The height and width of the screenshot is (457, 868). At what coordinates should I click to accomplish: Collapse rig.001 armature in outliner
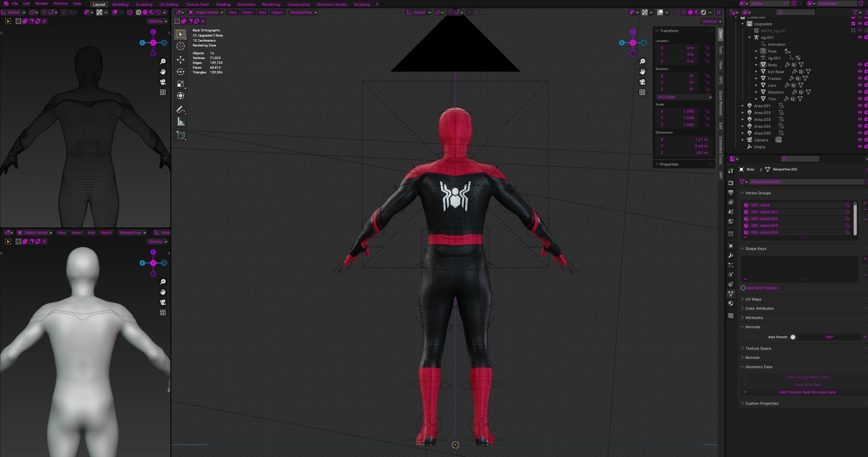pos(750,38)
